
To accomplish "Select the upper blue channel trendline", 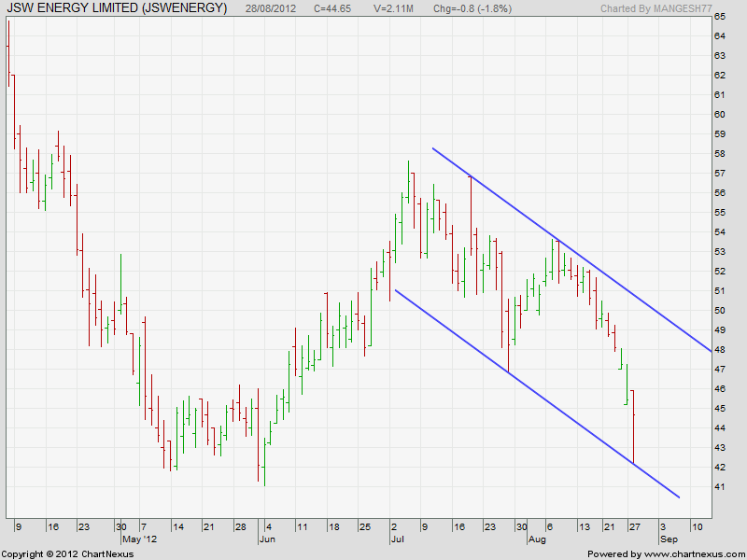I will 571,250.
